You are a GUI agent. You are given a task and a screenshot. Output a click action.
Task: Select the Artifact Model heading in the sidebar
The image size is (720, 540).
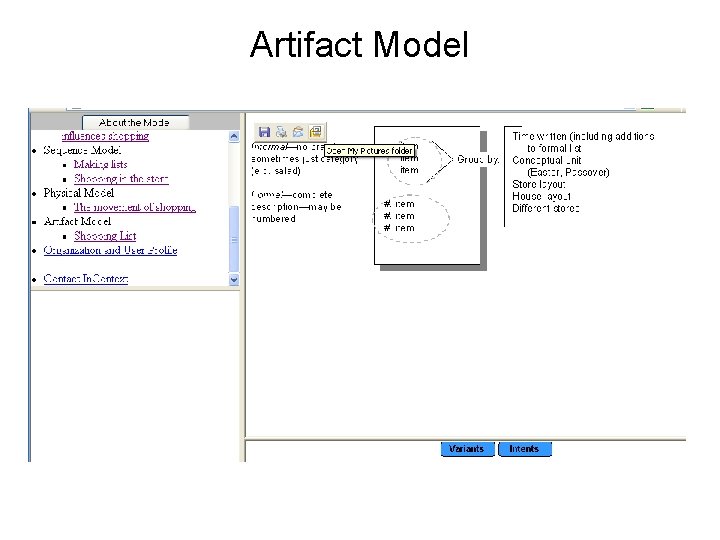click(77, 221)
